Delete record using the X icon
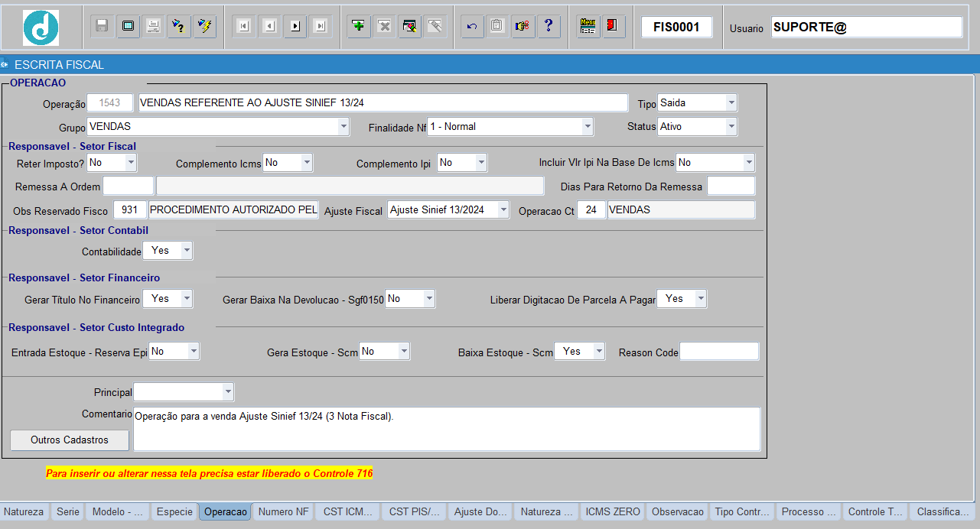Screen dimensions: 980x529 (384, 26)
